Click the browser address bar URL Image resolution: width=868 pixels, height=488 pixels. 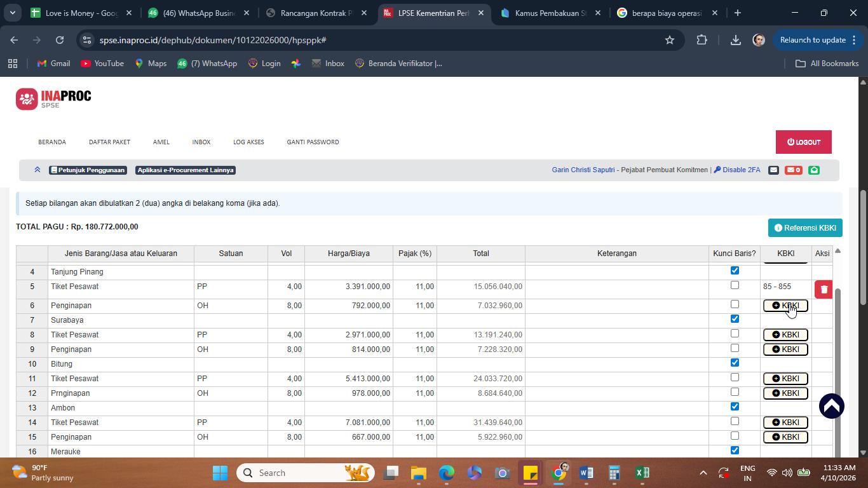pyautogui.click(x=213, y=40)
